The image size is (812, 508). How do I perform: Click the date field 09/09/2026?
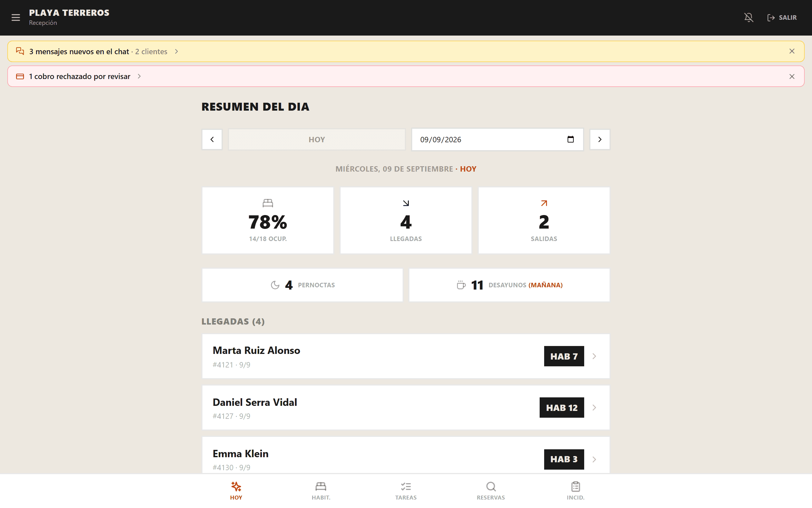(498, 139)
